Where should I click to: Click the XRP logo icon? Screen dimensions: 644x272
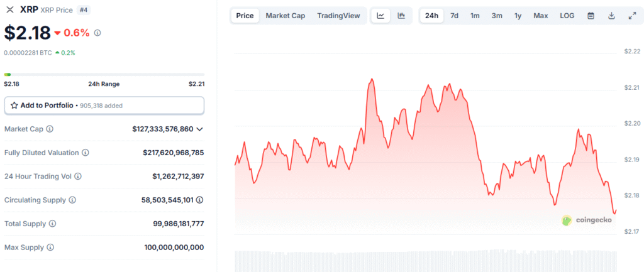coord(10,10)
